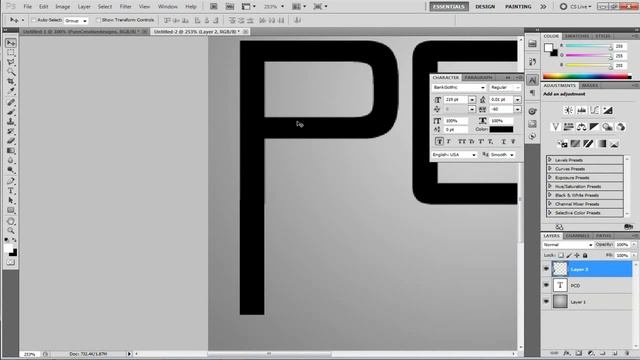The image size is (640, 360).
Task: Open the layer style fx menu
Action: (567, 353)
